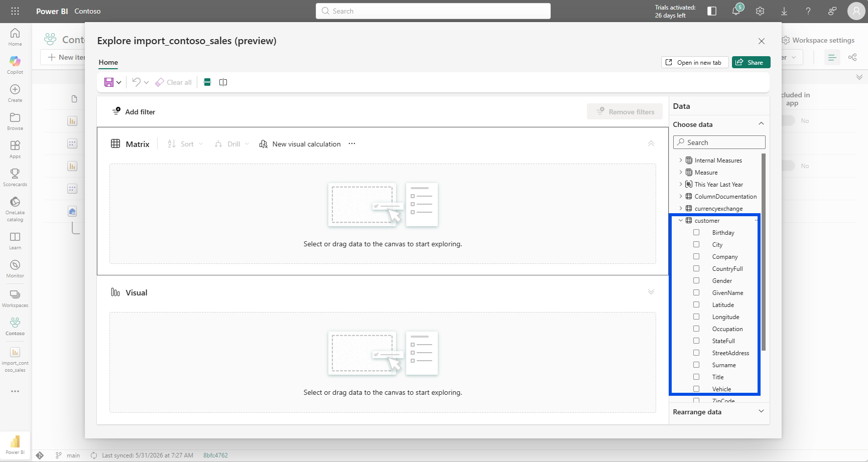
Task: Click the Data pane Search field
Action: [719, 142]
